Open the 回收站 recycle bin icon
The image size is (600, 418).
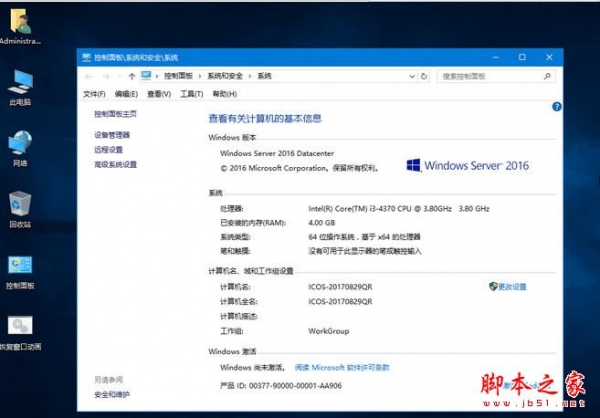click(x=20, y=210)
